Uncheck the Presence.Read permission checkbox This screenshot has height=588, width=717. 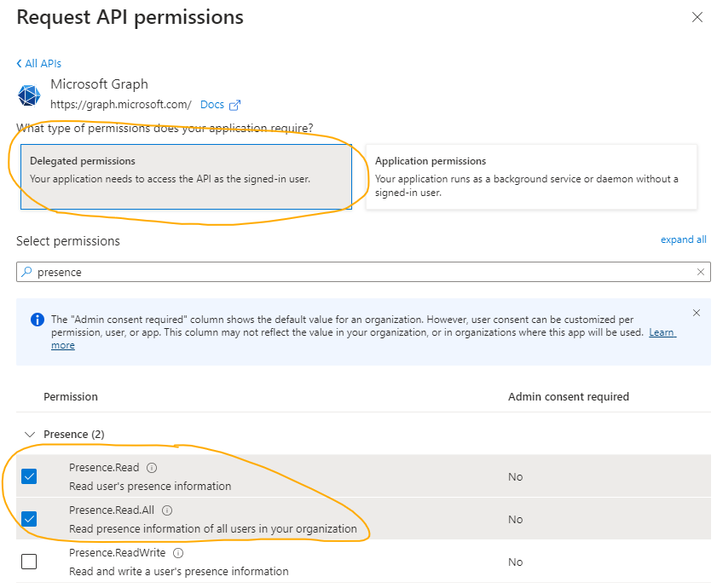29,476
